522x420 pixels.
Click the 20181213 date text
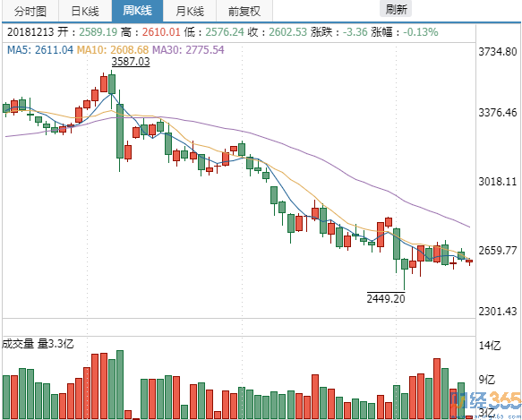pos(30,32)
